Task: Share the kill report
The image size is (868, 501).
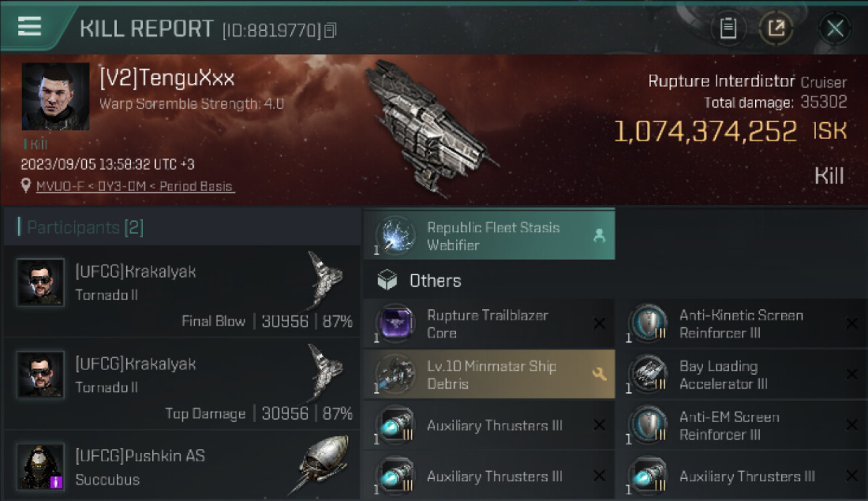Action: (x=776, y=28)
